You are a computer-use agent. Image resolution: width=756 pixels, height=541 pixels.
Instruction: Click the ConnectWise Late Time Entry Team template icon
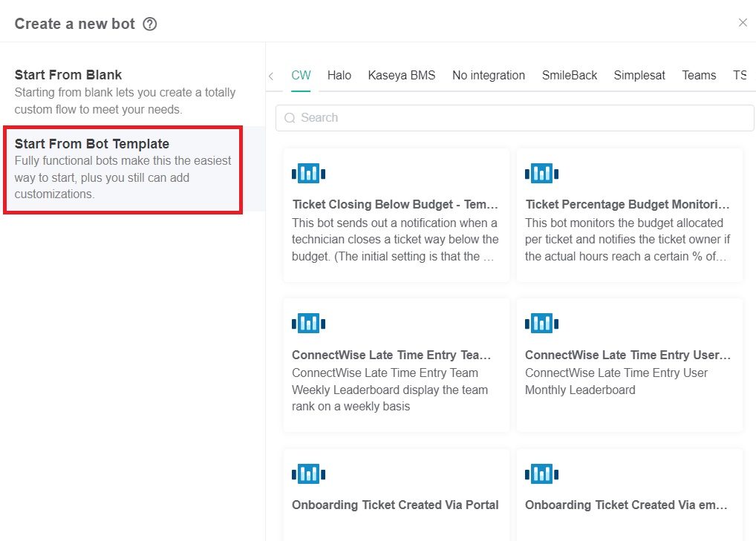[x=308, y=323]
